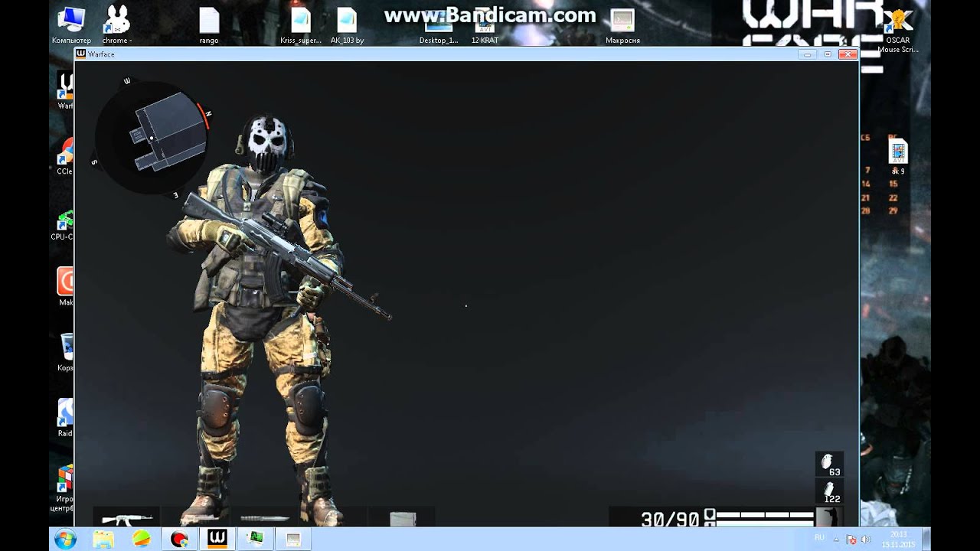The image size is (980, 551).
Task: Select the AK rifle weapon slot
Action: (126, 517)
